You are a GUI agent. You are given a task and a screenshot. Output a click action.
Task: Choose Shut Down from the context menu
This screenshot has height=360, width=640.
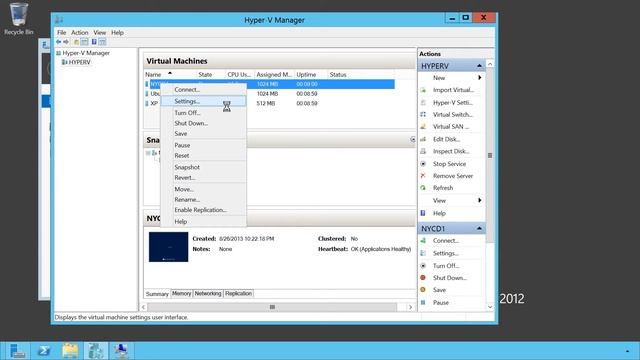(203, 123)
